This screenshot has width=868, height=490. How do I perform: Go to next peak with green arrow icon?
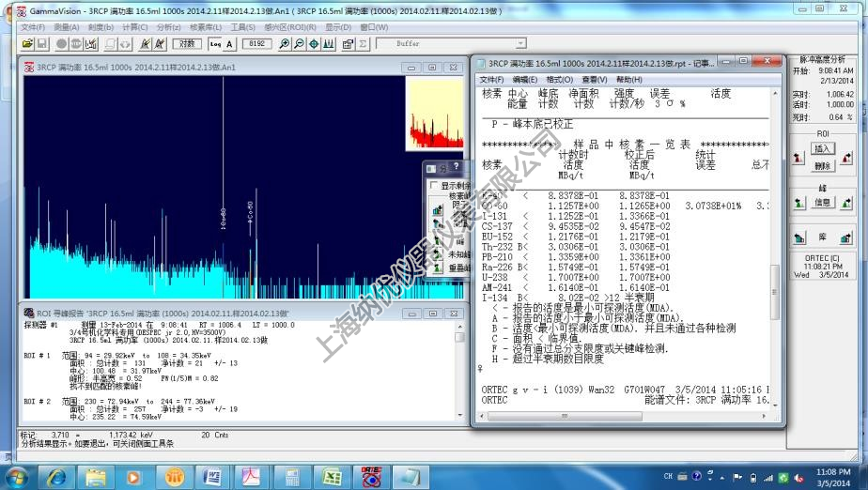[x=846, y=203]
